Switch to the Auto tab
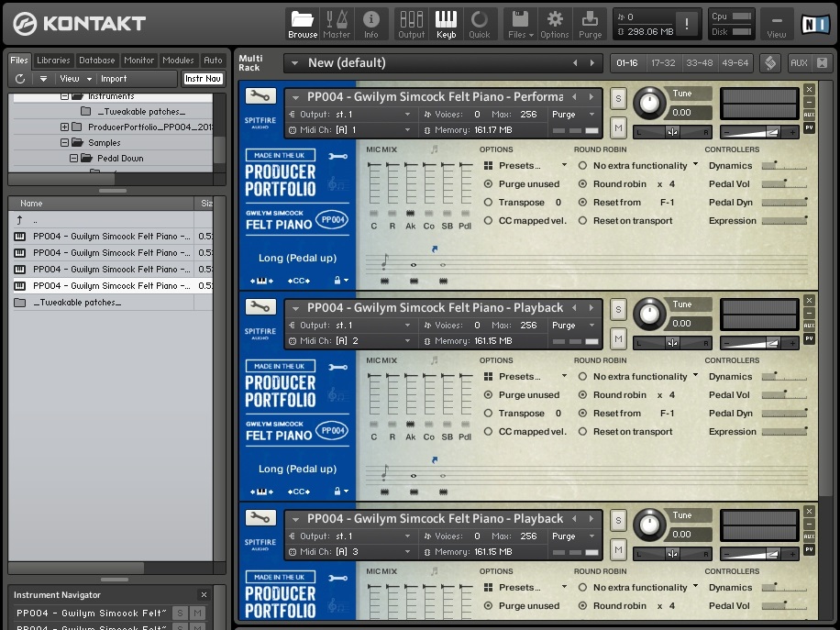 tap(213, 60)
